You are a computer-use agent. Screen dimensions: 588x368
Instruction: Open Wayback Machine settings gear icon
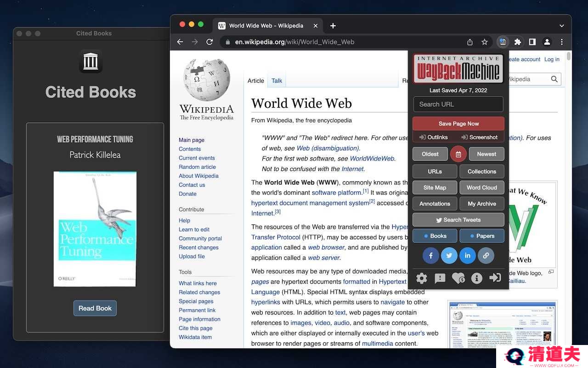tap(422, 278)
